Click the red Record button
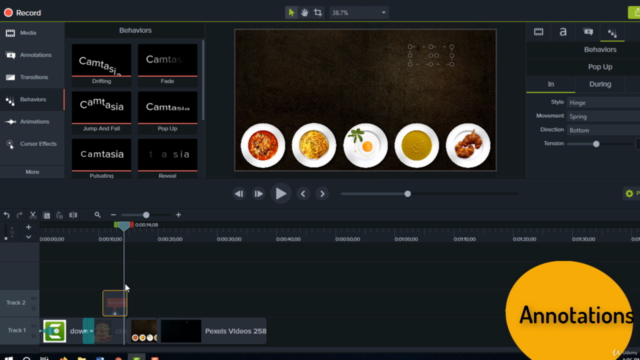The image size is (640, 360). pyautogui.click(x=22, y=13)
